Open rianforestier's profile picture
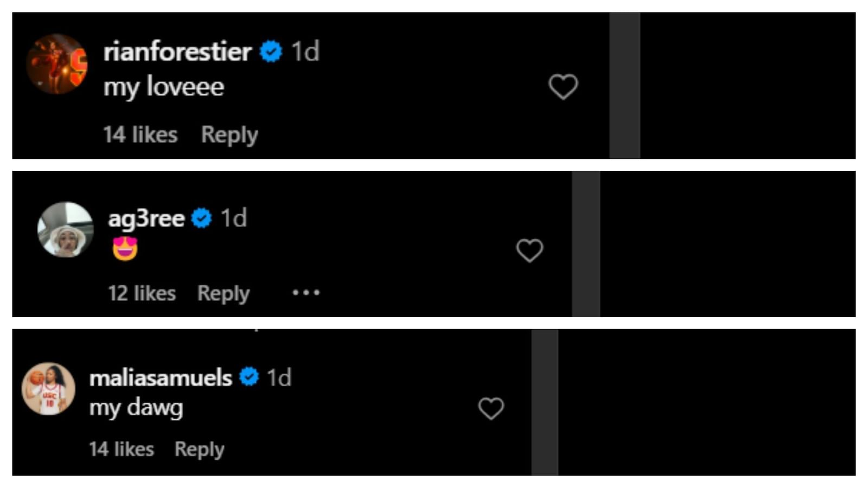This screenshot has height=488, width=868. [57, 64]
